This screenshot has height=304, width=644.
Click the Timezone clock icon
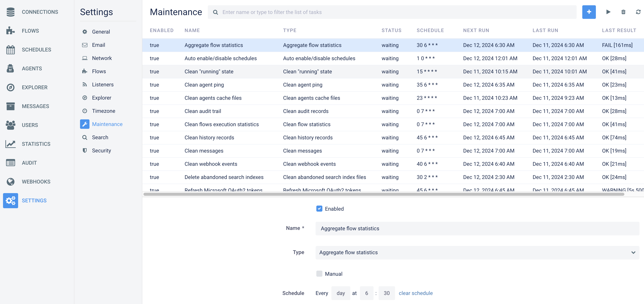pos(85,111)
